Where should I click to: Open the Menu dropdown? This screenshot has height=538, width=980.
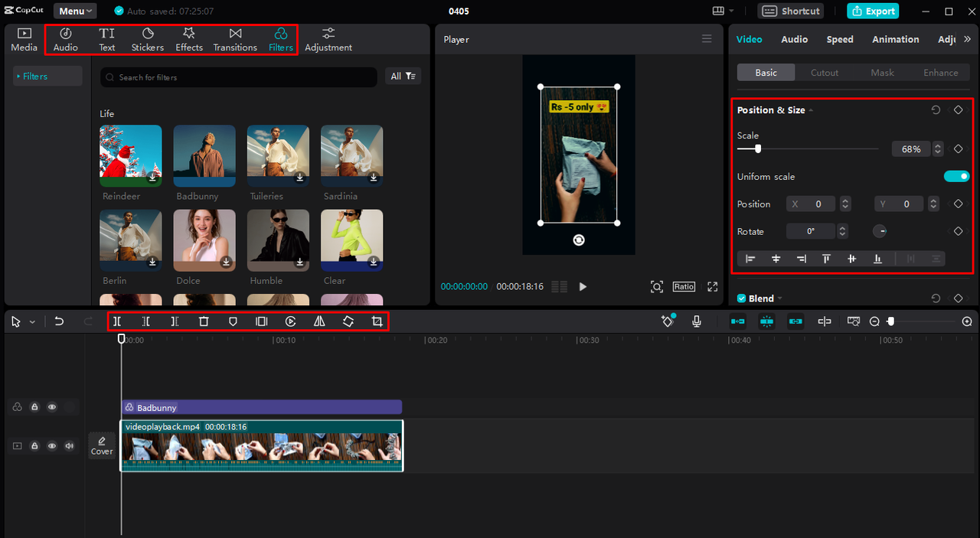click(75, 11)
